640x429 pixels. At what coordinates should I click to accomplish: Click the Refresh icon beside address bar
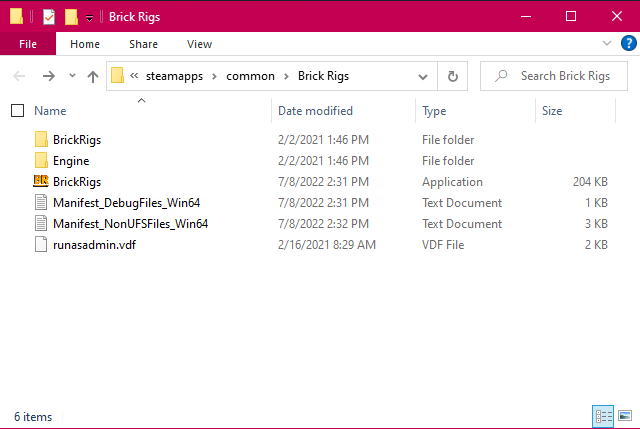click(x=453, y=76)
